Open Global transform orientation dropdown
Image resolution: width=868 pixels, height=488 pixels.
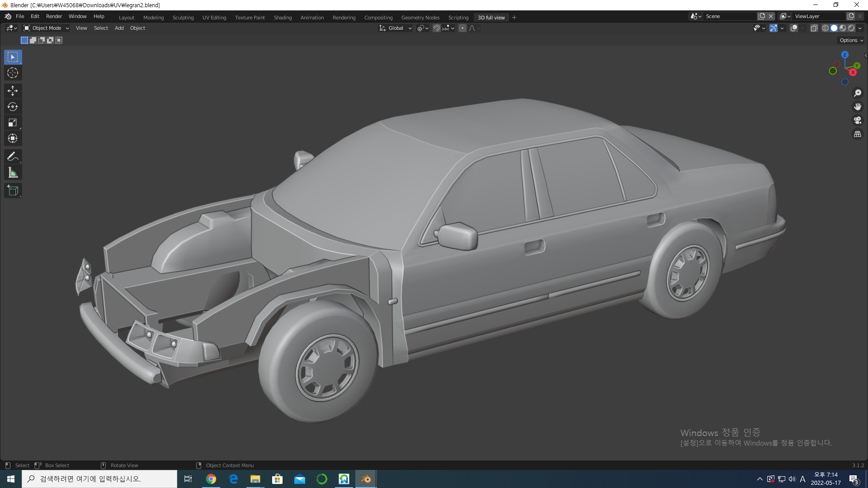point(396,28)
